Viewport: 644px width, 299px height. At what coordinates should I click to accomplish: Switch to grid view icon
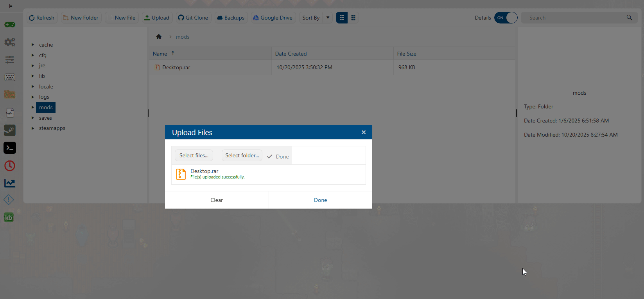pos(353,18)
